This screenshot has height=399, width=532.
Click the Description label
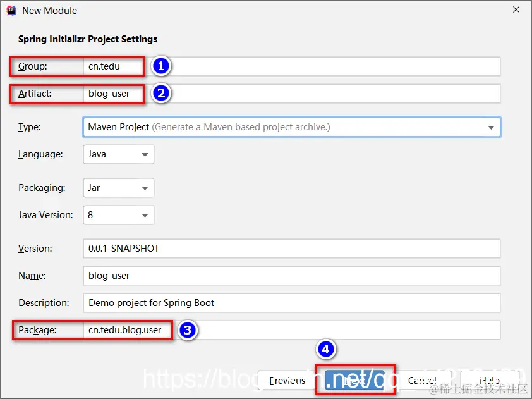point(44,302)
